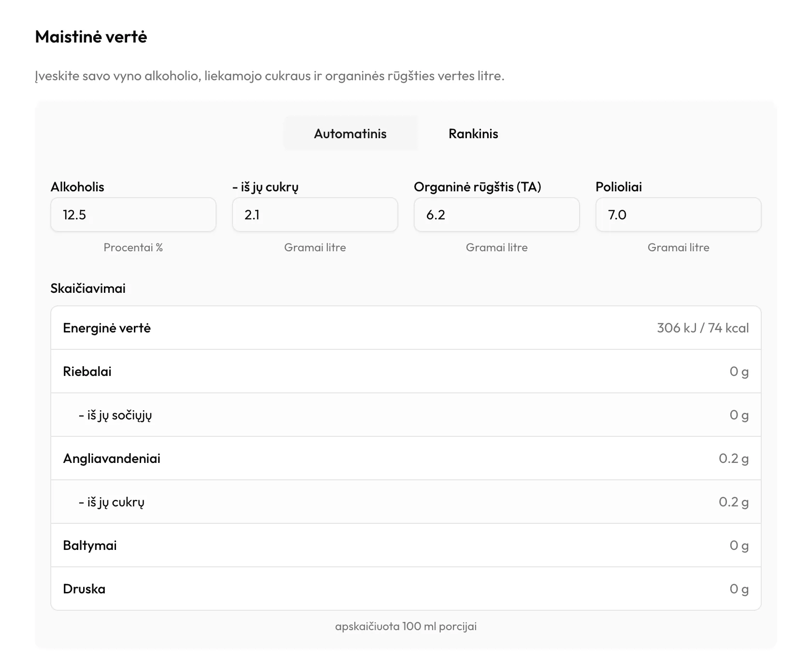Select the '306 kJ / 74 kcal' value
Viewport: 812px width, 662px height.
click(703, 328)
